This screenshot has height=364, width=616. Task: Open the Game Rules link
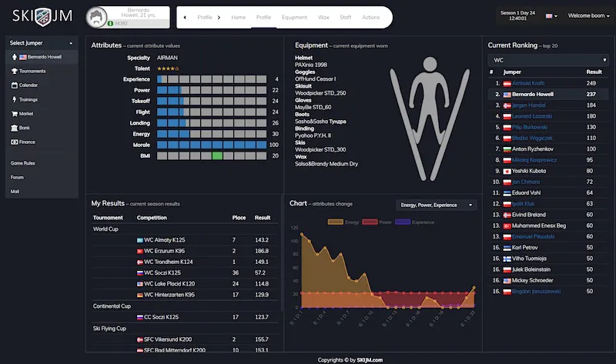tap(22, 163)
